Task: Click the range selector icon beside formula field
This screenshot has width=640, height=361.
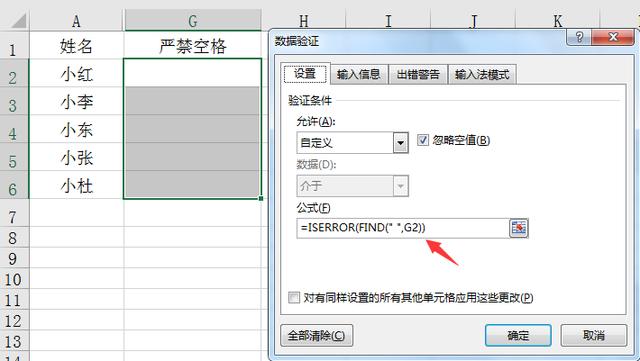Action: point(518,228)
